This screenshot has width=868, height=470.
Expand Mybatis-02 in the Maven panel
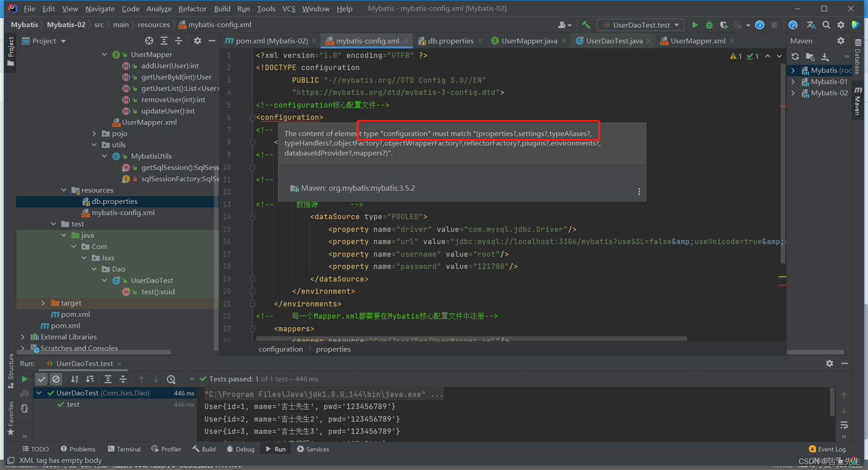pyautogui.click(x=793, y=93)
